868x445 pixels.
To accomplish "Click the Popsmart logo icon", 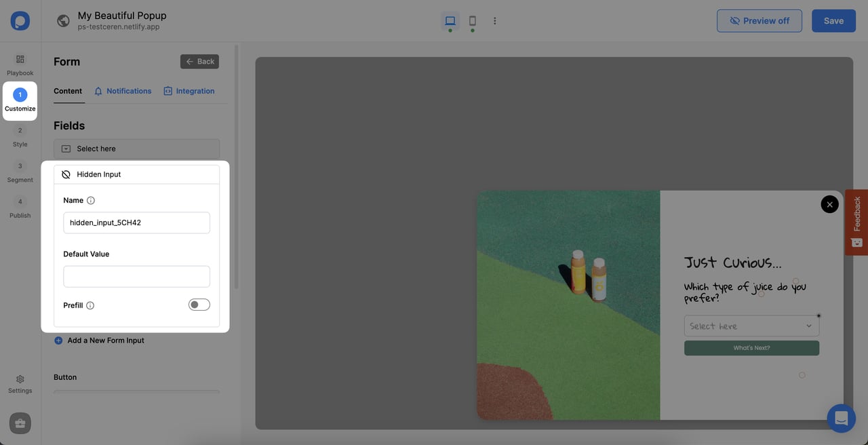I will coord(20,20).
